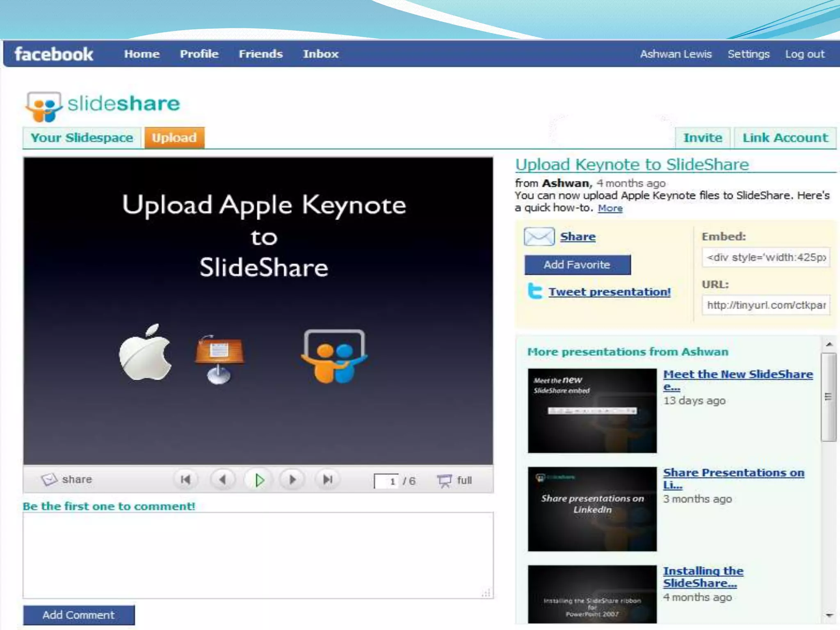
Task: Open the Your Slidespace tab
Action: (82, 138)
